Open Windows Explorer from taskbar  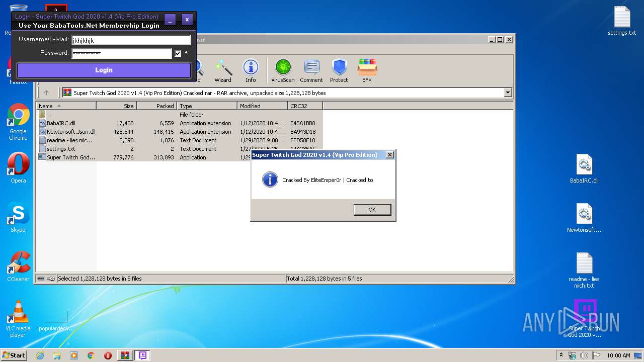pos(57,355)
